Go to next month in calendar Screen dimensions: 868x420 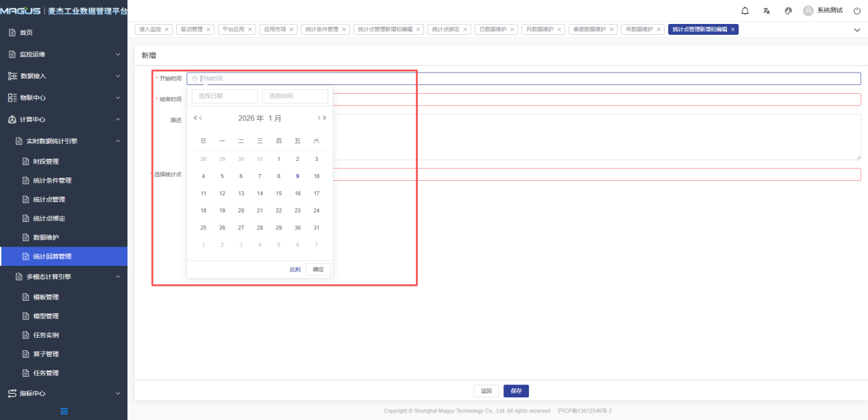319,118
